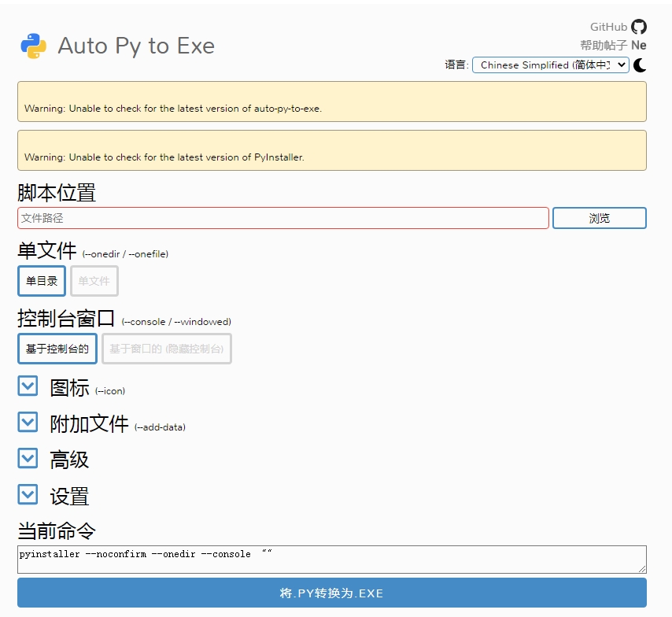This screenshot has width=672, height=617.
Task: Expand the 图标 (--icon) section chevron
Action: (x=28, y=386)
